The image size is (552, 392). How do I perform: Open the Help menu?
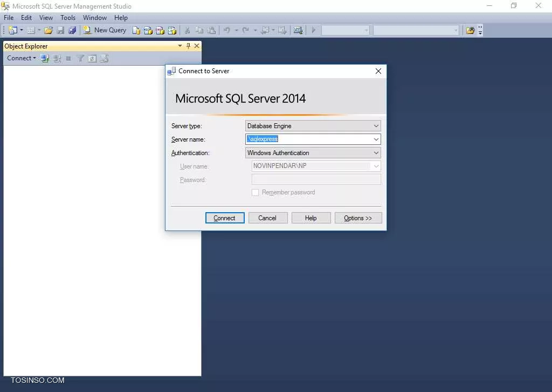point(121,18)
